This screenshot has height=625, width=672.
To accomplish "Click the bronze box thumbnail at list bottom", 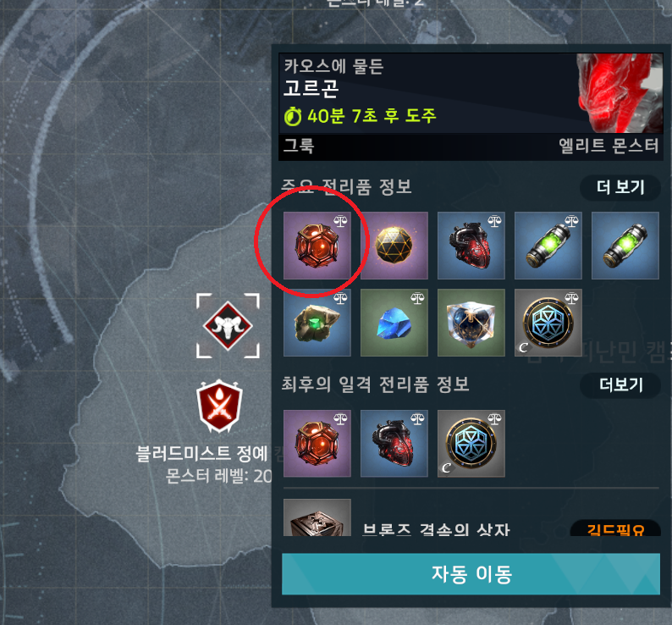I will coord(317,517).
